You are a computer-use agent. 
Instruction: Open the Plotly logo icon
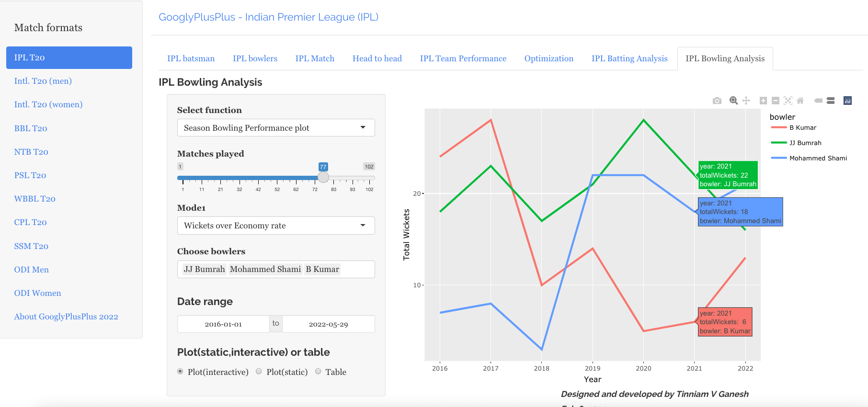click(847, 101)
